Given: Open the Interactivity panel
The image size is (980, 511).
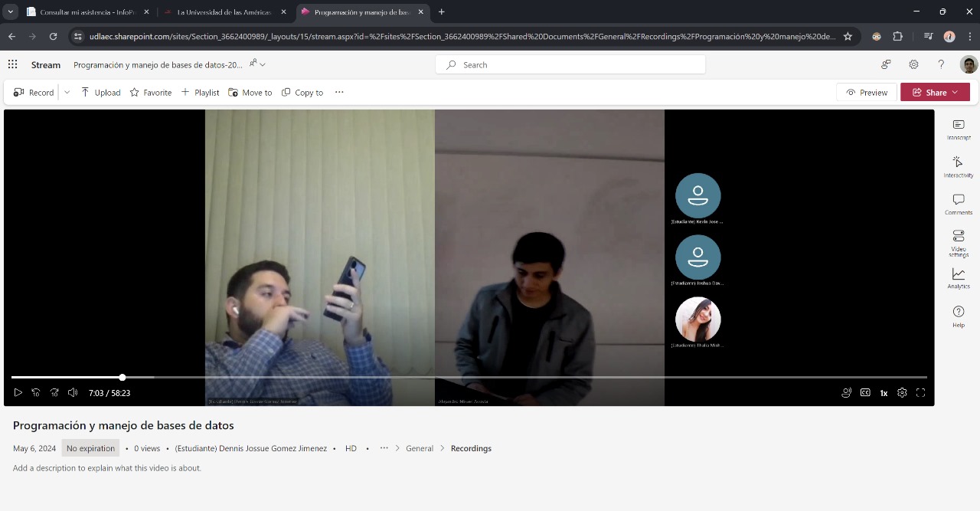Looking at the screenshot, I should pyautogui.click(x=958, y=166).
